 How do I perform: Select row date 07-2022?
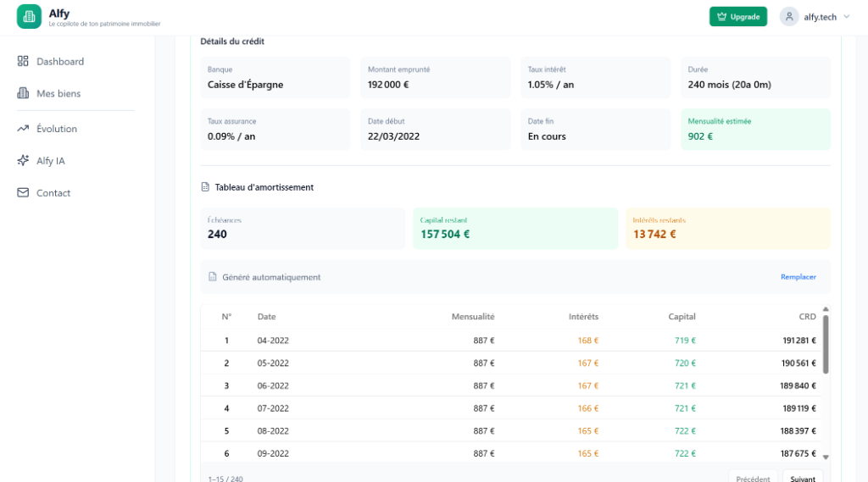tap(273, 408)
